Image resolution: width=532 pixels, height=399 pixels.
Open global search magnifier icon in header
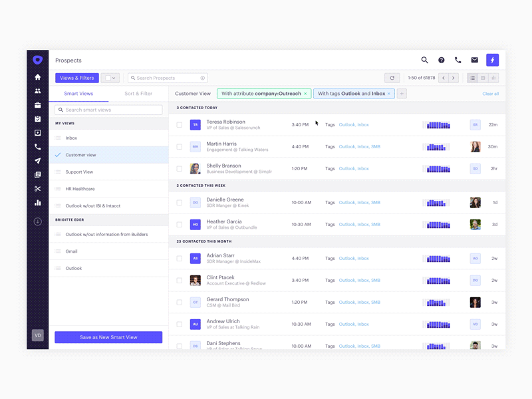[424, 60]
